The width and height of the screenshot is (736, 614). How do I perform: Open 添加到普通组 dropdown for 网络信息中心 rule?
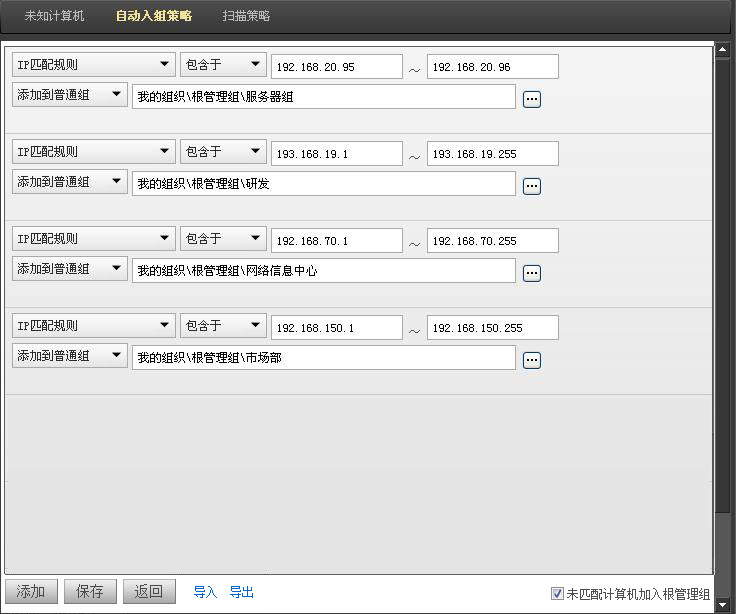coord(70,269)
